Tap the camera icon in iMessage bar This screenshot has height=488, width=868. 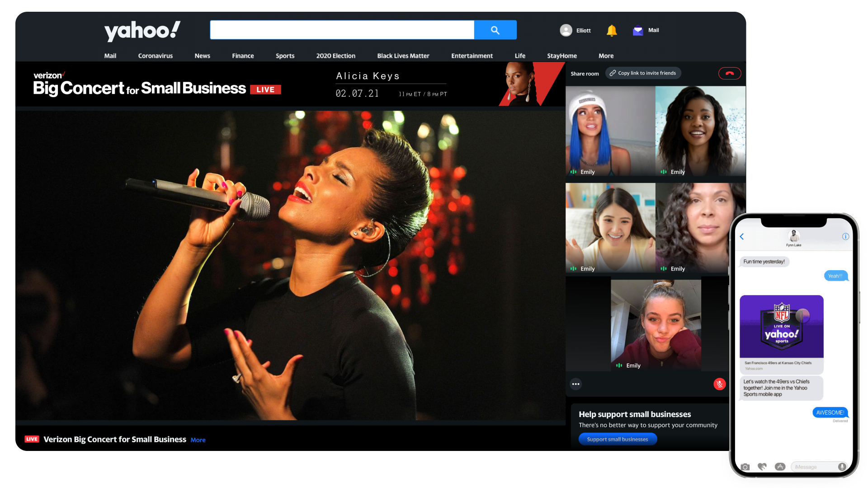click(x=745, y=467)
